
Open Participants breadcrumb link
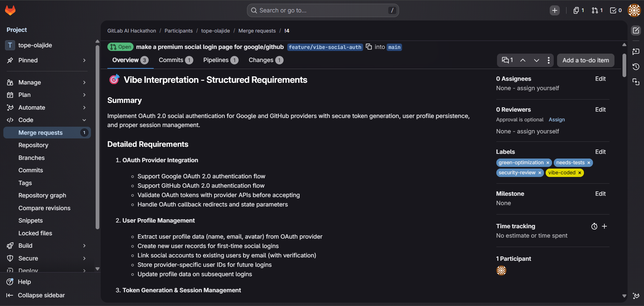tap(179, 31)
